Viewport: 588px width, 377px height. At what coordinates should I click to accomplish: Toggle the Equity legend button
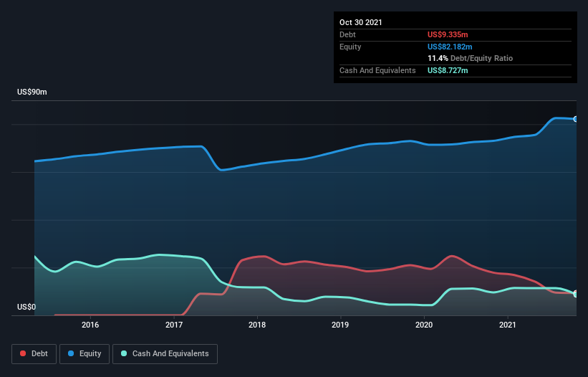(85, 354)
